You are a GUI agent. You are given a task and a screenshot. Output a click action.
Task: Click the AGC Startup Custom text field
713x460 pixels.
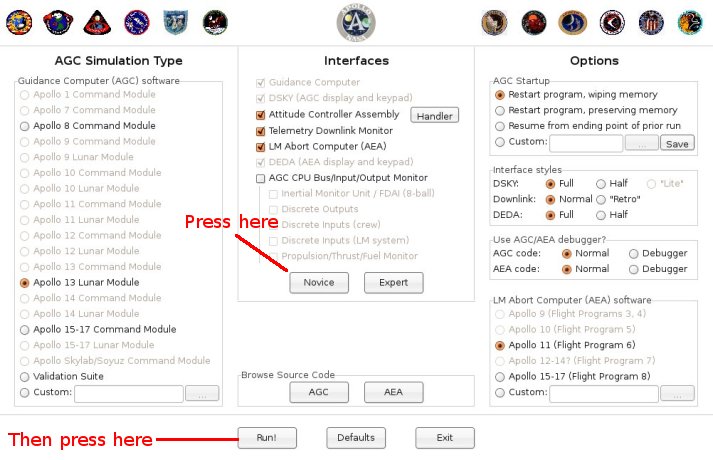point(586,143)
